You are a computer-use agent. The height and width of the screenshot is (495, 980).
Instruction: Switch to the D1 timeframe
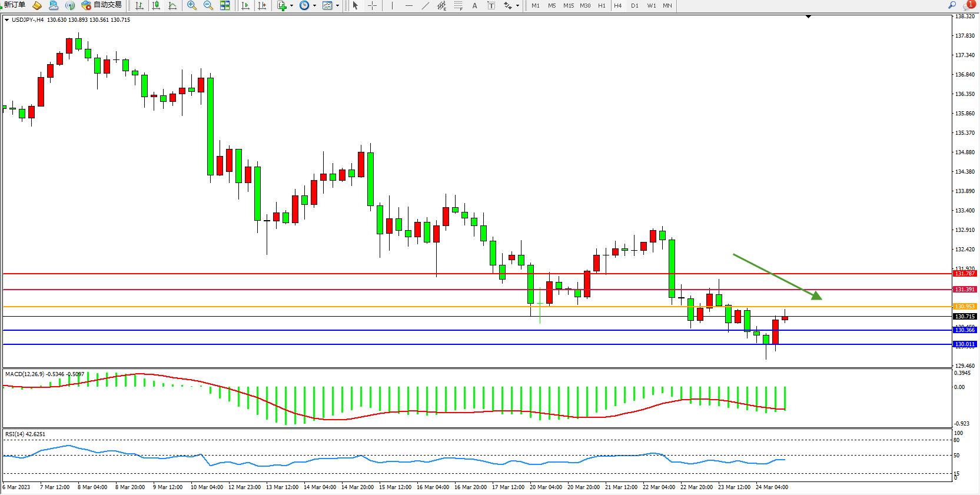(x=634, y=5)
